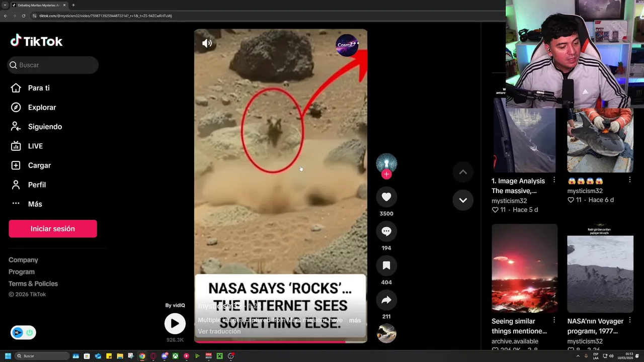Go to previous video with up chevron
The width and height of the screenshot is (644, 362).
coord(463,172)
